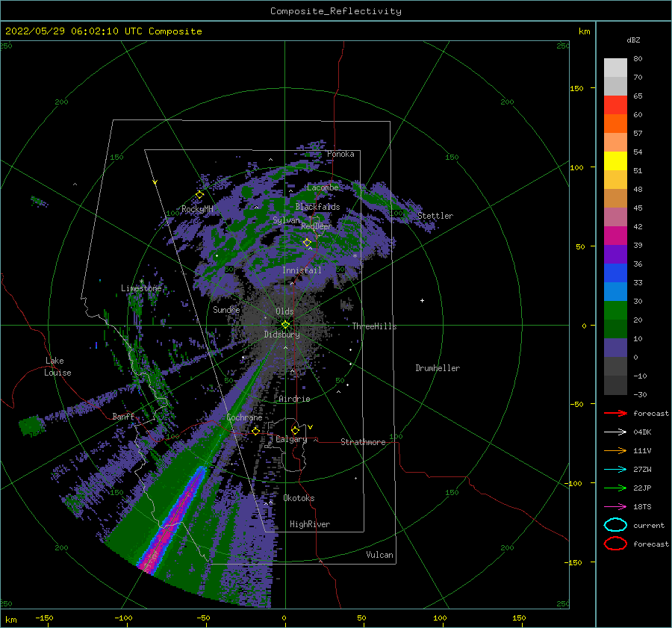
Task: Click the Composite_Reflectivity title
Action: pos(336,11)
